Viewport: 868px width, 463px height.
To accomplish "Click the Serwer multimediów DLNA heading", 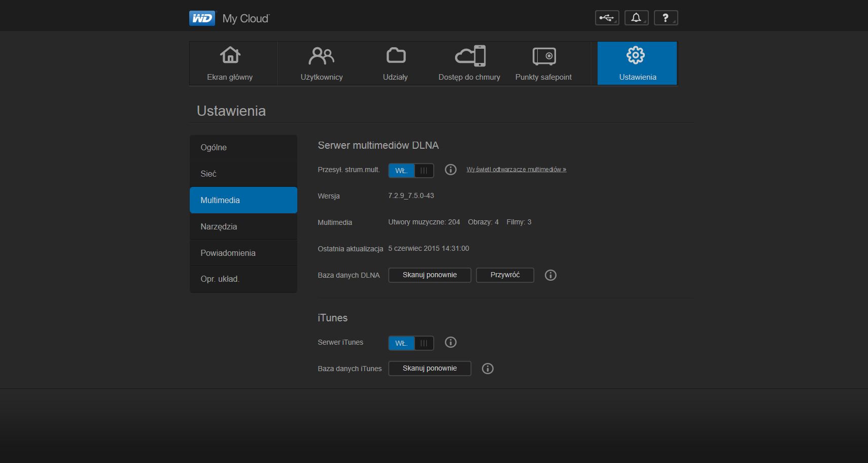I will [x=378, y=145].
